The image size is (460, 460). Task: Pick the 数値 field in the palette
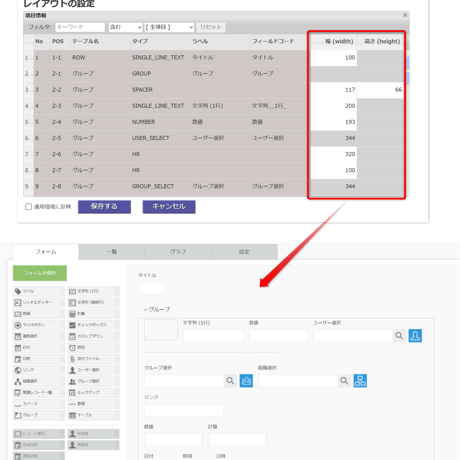click(x=39, y=314)
